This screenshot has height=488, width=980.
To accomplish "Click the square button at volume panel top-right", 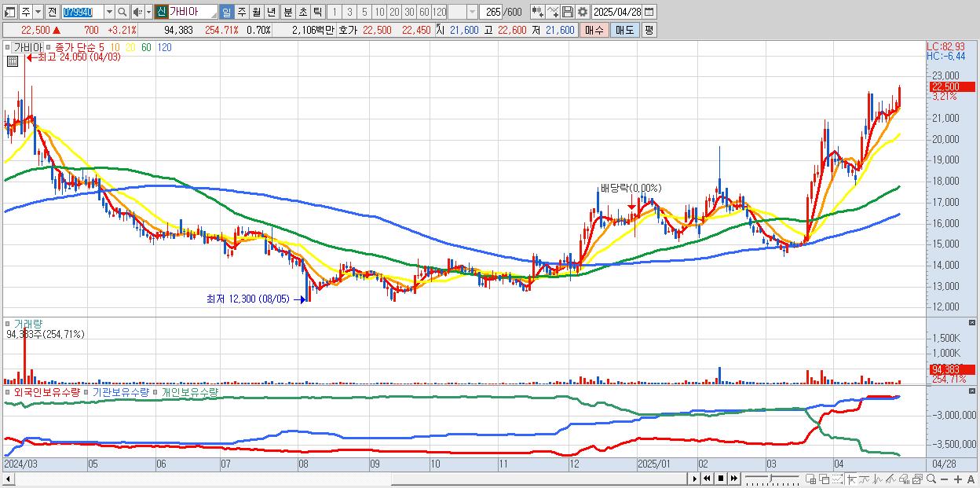I will 974,322.
